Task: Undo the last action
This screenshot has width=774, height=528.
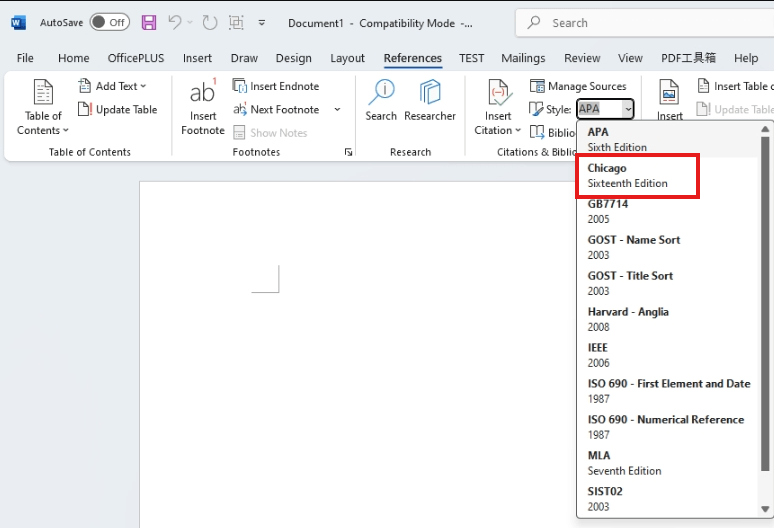Action: coord(174,22)
